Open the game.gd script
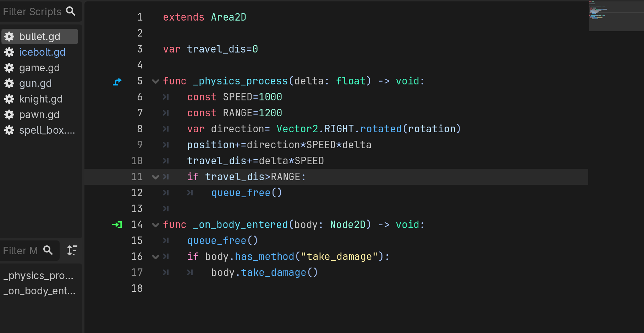Image resolution: width=644 pixels, height=333 pixels. 39,68
